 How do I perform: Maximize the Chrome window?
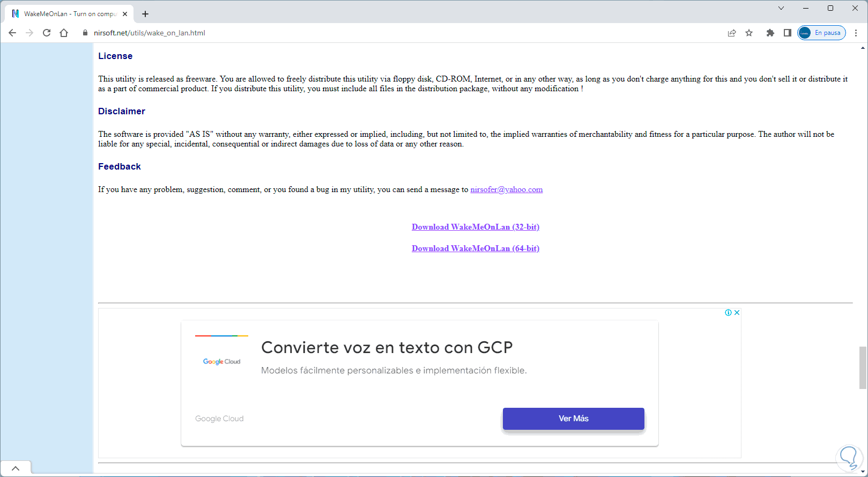click(830, 8)
